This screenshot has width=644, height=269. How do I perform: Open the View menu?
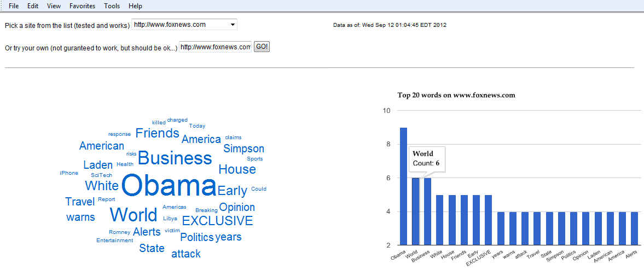click(54, 6)
